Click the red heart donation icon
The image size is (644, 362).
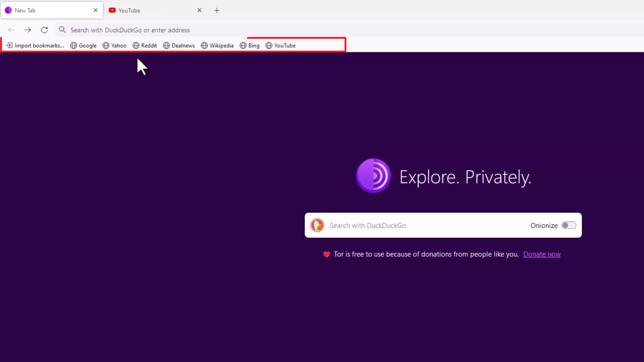(x=326, y=254)
